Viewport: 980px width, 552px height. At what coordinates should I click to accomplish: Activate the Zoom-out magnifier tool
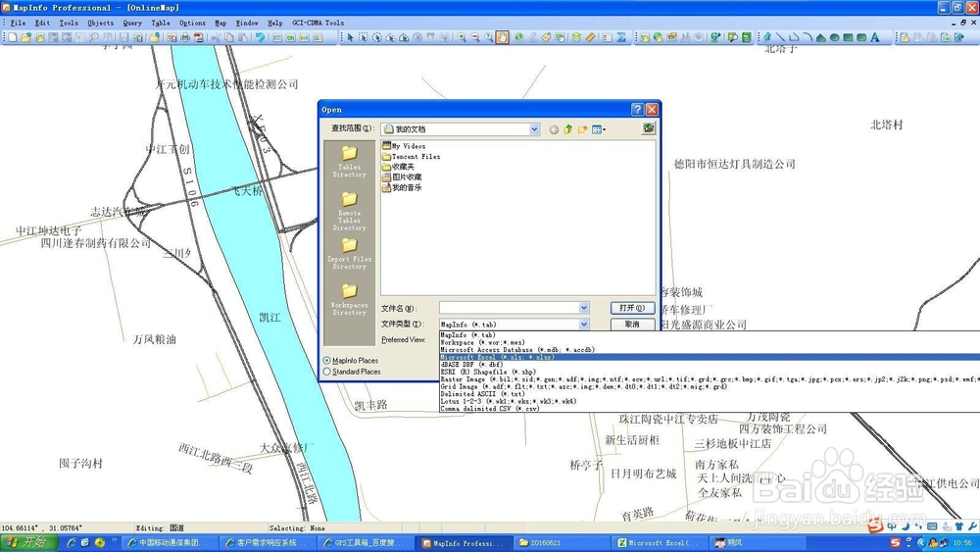475,37
